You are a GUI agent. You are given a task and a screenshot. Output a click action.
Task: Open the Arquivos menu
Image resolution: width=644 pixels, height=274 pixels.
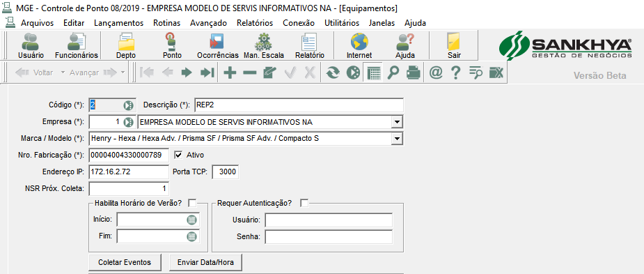click(38, 23)
